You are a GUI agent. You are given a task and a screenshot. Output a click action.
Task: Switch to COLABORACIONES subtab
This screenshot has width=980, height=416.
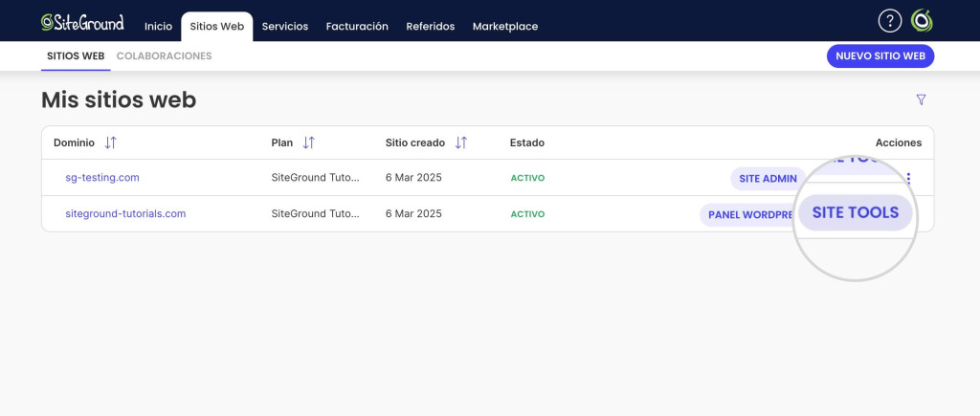tap(165, 56)
